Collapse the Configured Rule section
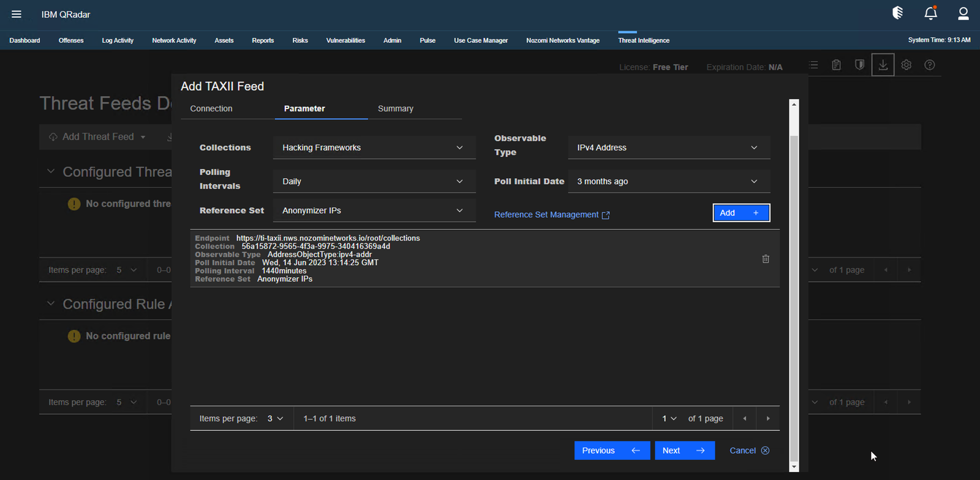Image resolution: width=980 pixels, height=480 pixels. (x=51, y=304)
